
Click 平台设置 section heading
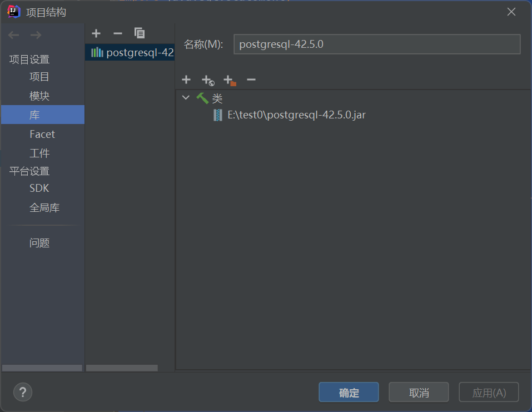tap(29, 171)
